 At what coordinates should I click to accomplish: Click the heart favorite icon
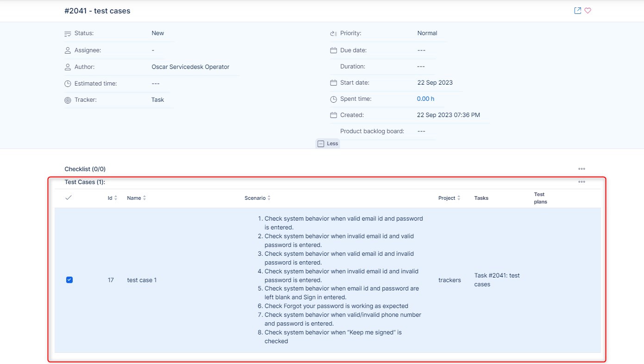click(588, 11)
